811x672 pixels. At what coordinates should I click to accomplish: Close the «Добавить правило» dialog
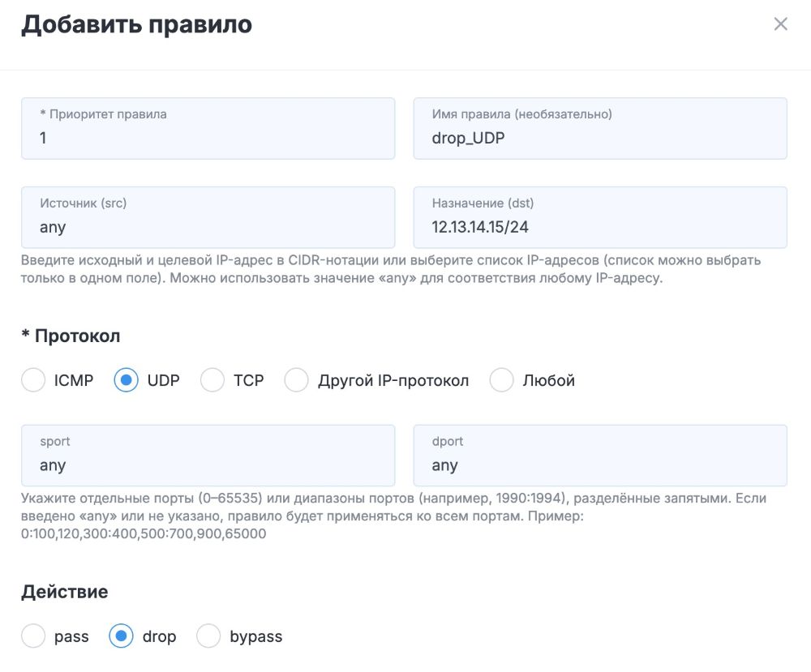(780, 24)
